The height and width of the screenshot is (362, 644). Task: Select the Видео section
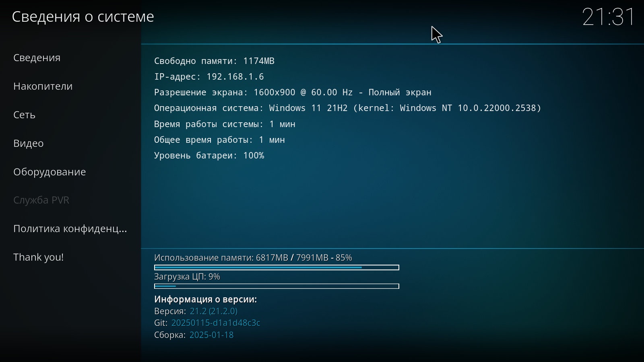coord(28,143)
